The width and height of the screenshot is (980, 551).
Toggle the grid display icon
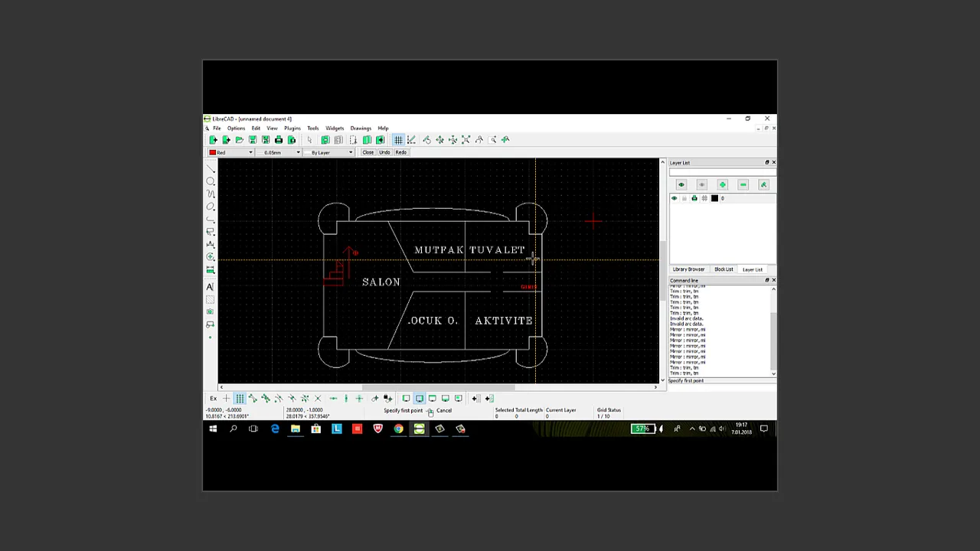click(x=398, y=140)
